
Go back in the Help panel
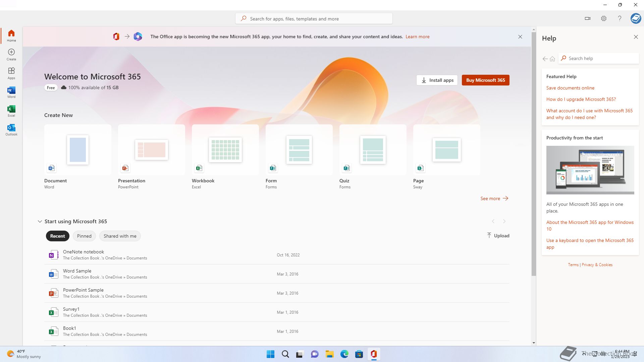pos(545,59)
